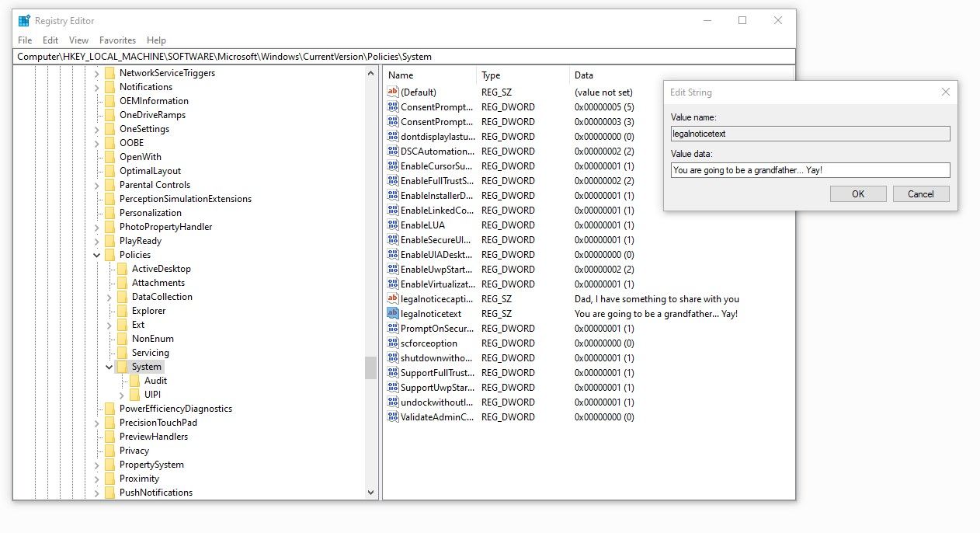Click the tree pane scrollbar thumb
The width and height of the screenshot is (980, 533).
(x=370, y=368)
